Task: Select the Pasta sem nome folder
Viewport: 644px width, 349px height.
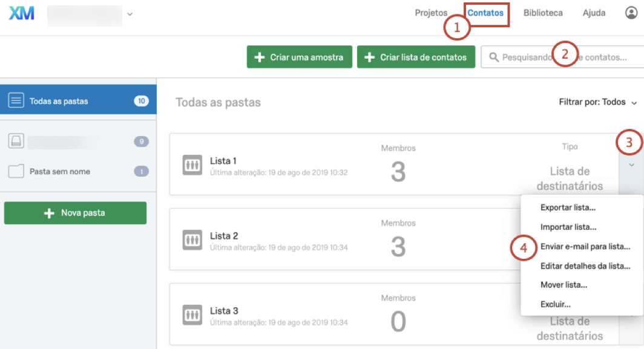Action: tap(78, 171)
